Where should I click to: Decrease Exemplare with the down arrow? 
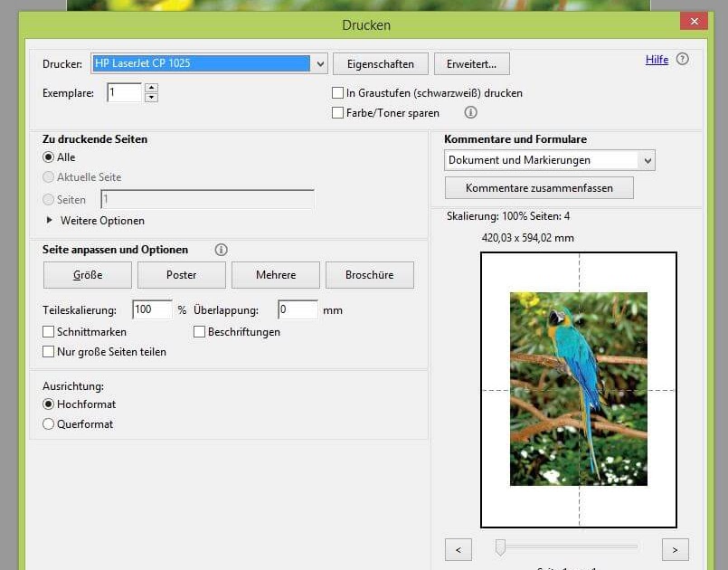click(x=151, y=98)
